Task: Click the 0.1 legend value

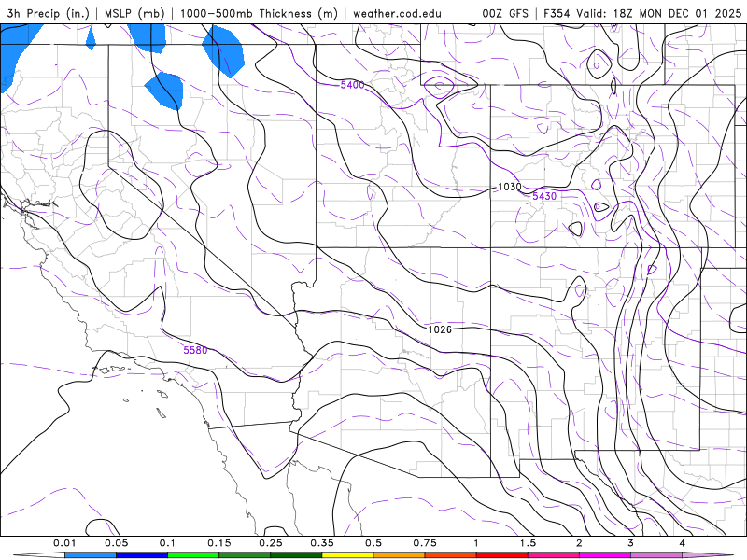Action: click(168, 543)
